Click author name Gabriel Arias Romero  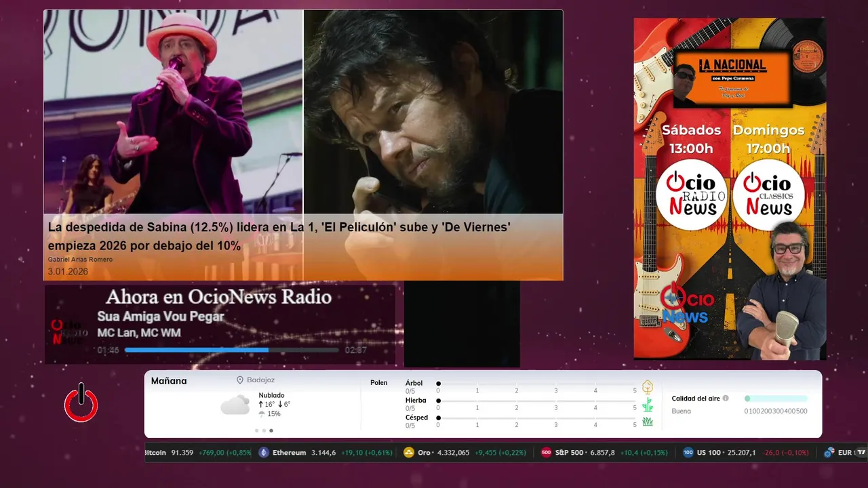(x=80, y=260)
